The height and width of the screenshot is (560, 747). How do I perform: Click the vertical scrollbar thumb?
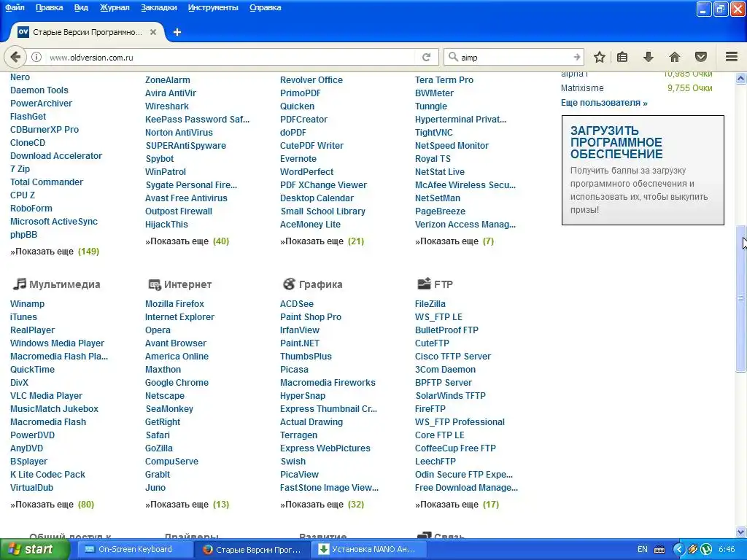(741, 298)
